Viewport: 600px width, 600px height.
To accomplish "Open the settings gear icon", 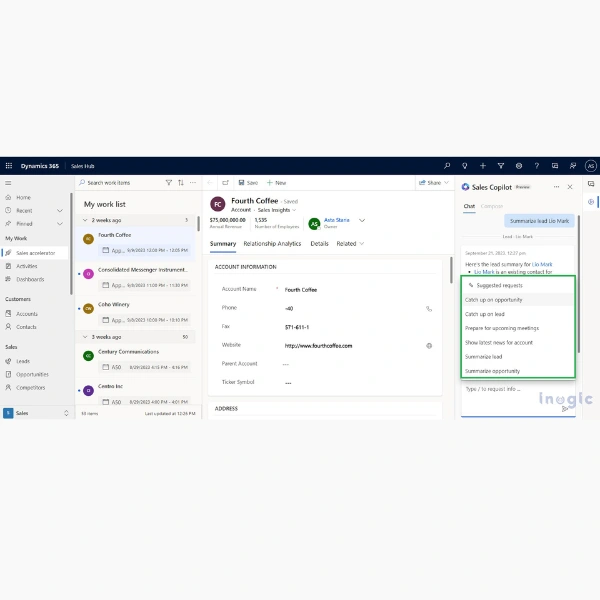I will (518, 166).
